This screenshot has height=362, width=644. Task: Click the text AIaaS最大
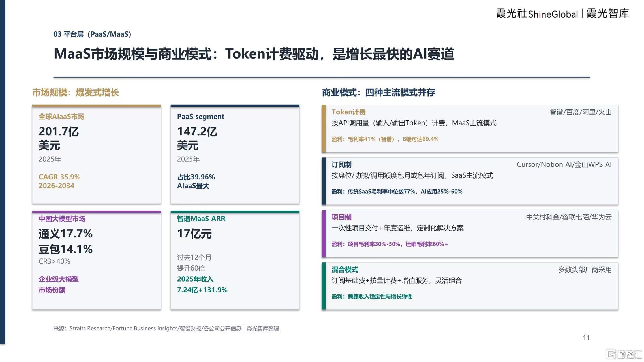click(x=193, y=186)
